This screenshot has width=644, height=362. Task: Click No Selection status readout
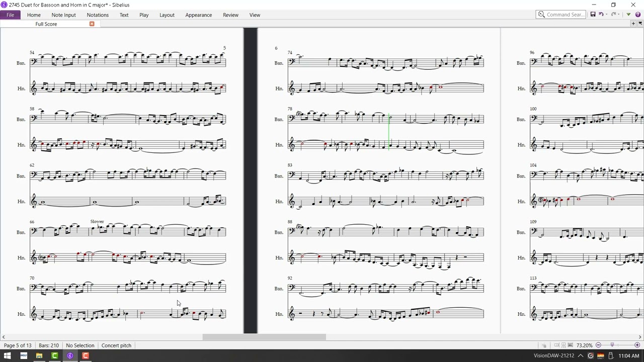point(80,345)
